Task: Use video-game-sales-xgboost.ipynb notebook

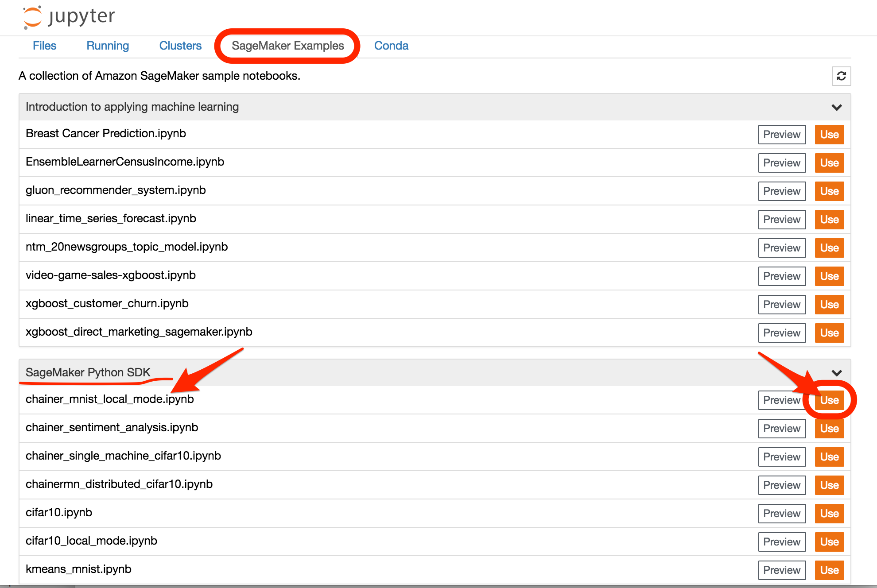Action: (829, 276)
